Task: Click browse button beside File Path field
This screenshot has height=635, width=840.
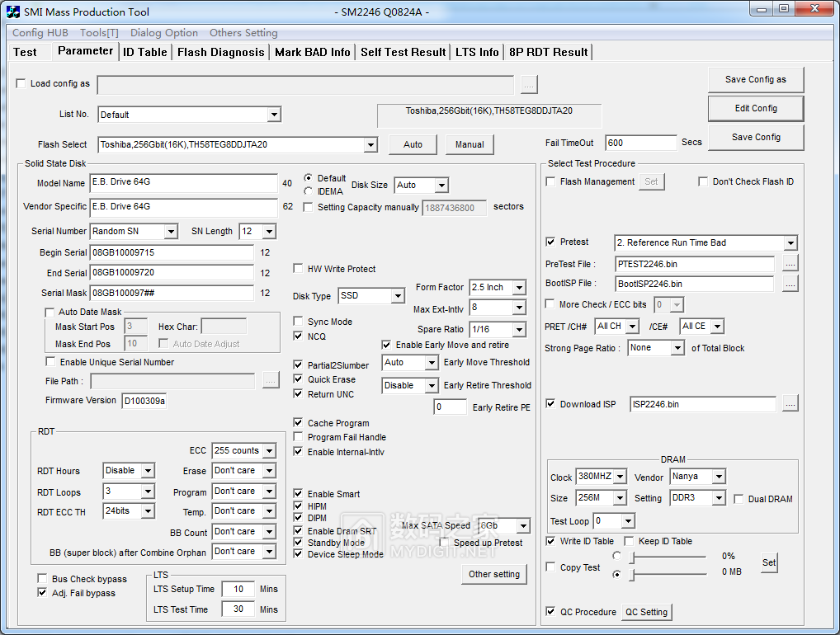Action: [271, 380]
